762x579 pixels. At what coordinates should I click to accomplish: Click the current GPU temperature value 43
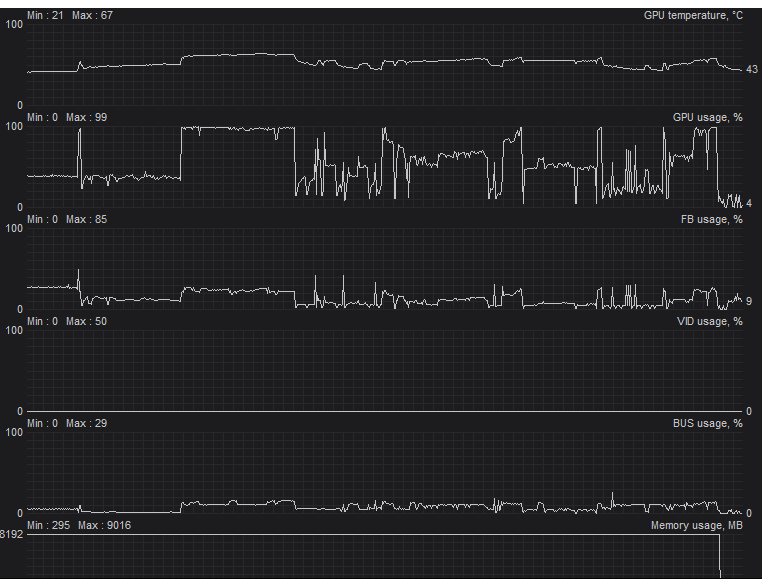point(752,70)
